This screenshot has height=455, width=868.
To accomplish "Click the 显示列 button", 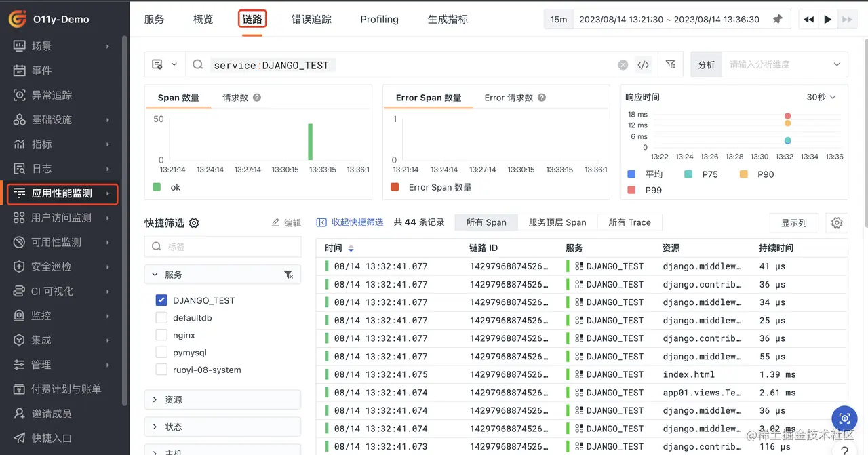I will [x=794, y=222].
